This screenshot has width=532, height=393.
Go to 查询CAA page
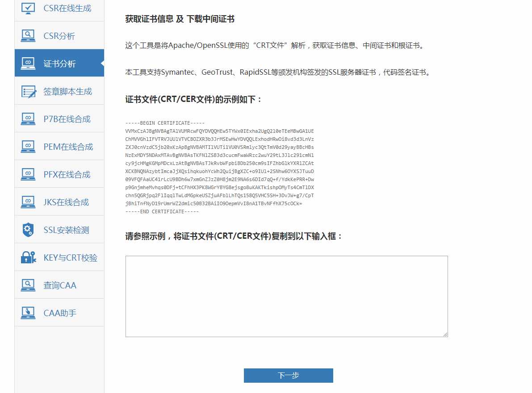[59, 285]
